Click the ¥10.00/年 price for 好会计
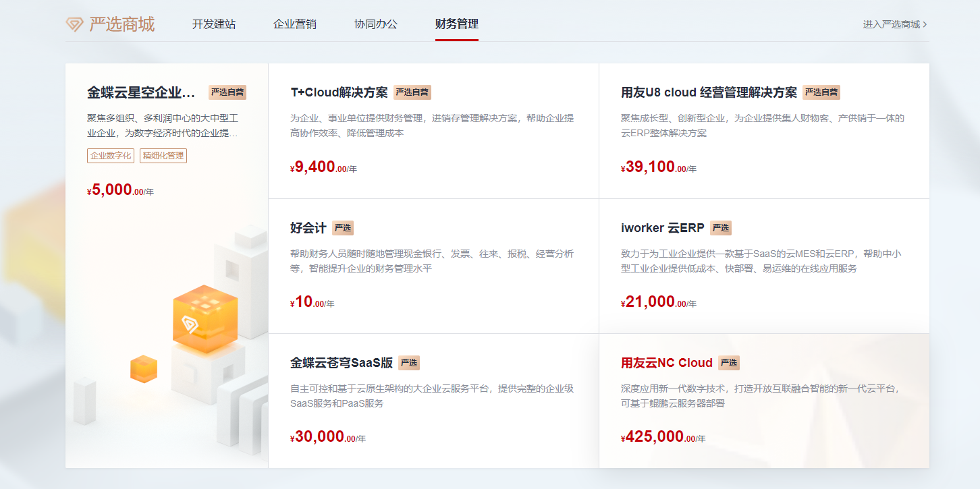980x489 pixels. [x=312, y=302]
